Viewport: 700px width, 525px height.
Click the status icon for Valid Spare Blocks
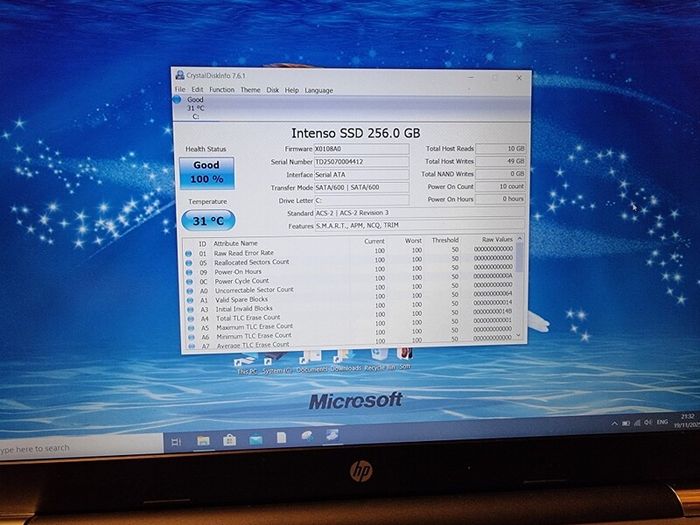coord(190,300)
